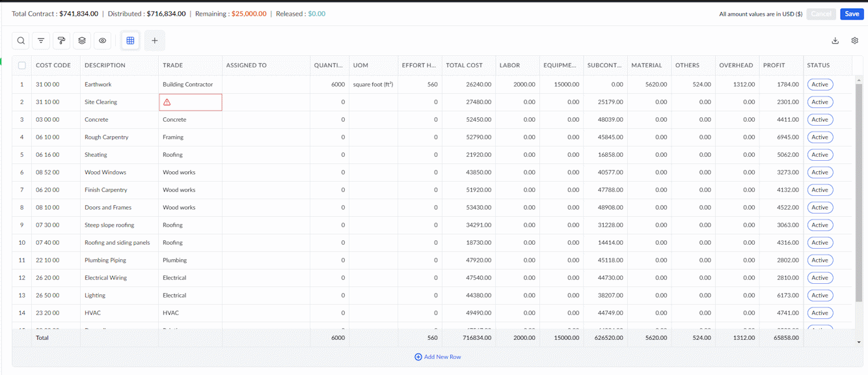
Task: Open the UOM dropdown showing square foot
Action: tap(373, 85)
